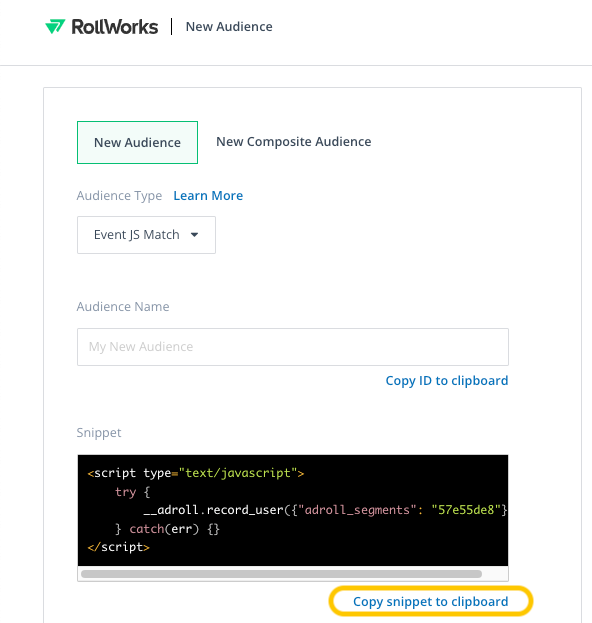Click the catch(err) code line
Screen dimensions: 592x623
click(167, 529)
